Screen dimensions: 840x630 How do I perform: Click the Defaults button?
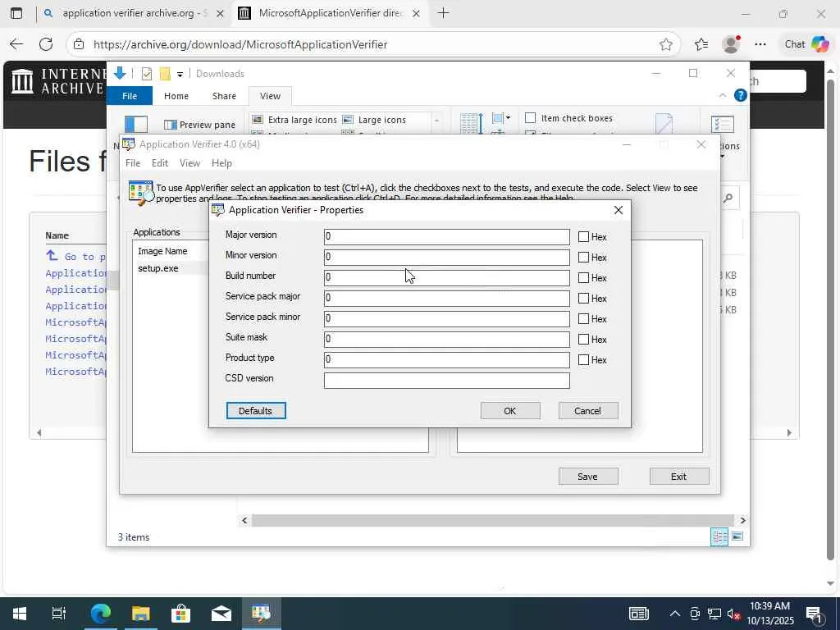tap(256, 411)
